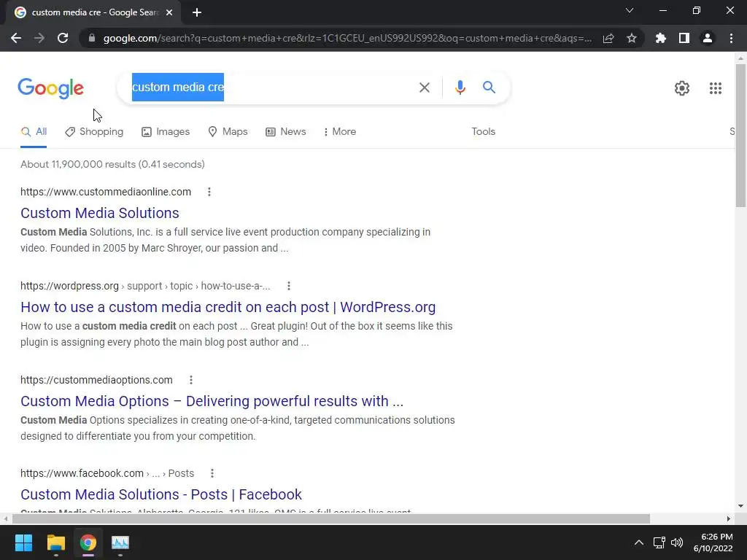Close the 'custom media cre' tab
747x560 pixels.
tap(169, 12)
